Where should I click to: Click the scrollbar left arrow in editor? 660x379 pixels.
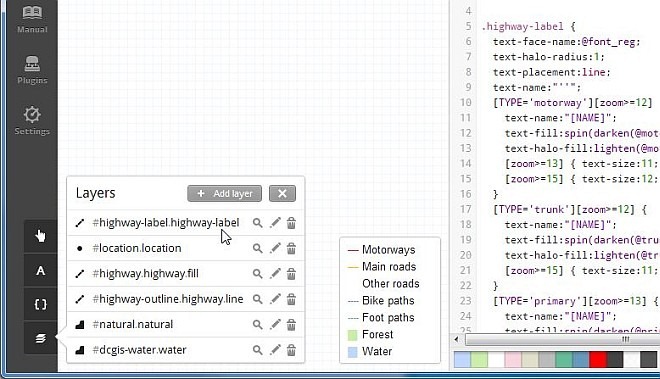tap(457, 339)
